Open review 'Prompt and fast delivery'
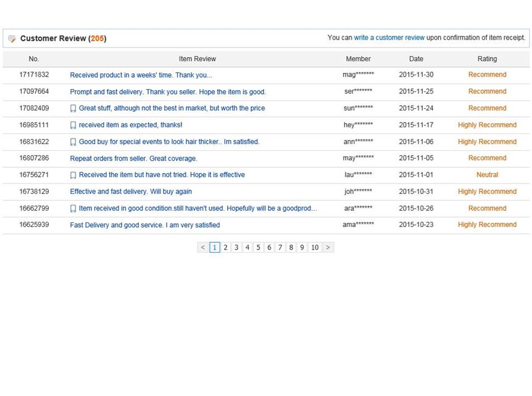The width and height of the screenshot is (532, 396). pos(167,91)
